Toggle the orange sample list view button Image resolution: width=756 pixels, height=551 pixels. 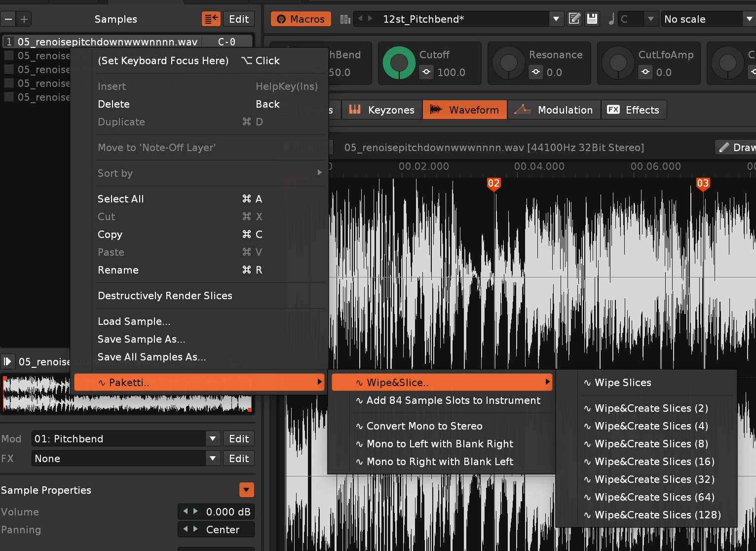coord(211,19)
